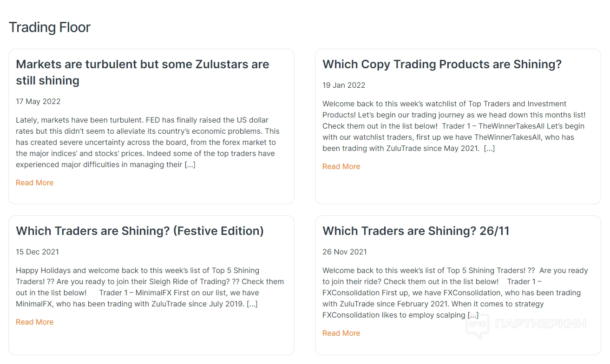Open 'Which Traders are Shining? (Festive Edition)' title
This screenshot has width=610, height=364.
coord(139,231)
